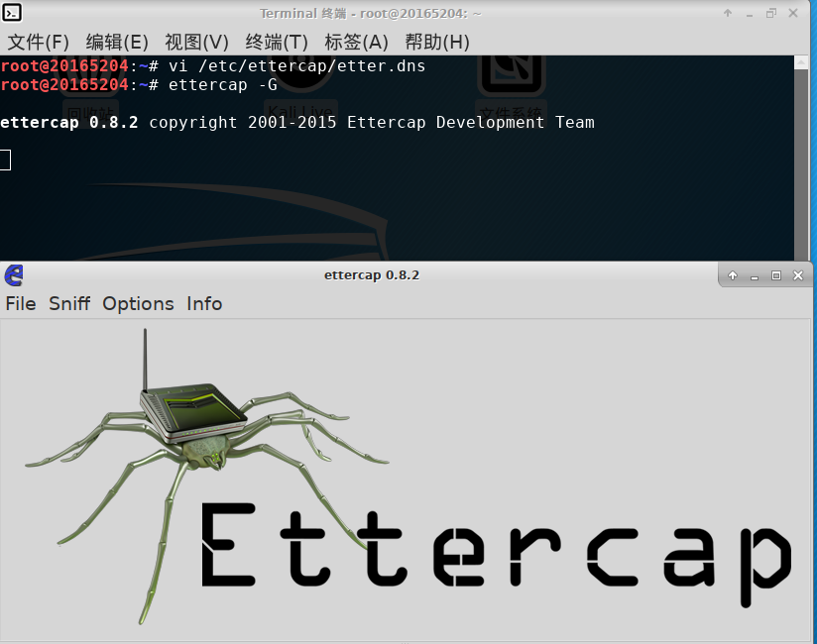Open the terminal 编辑(E) menu
Screen dimensions: 817x644
point(117,43)
